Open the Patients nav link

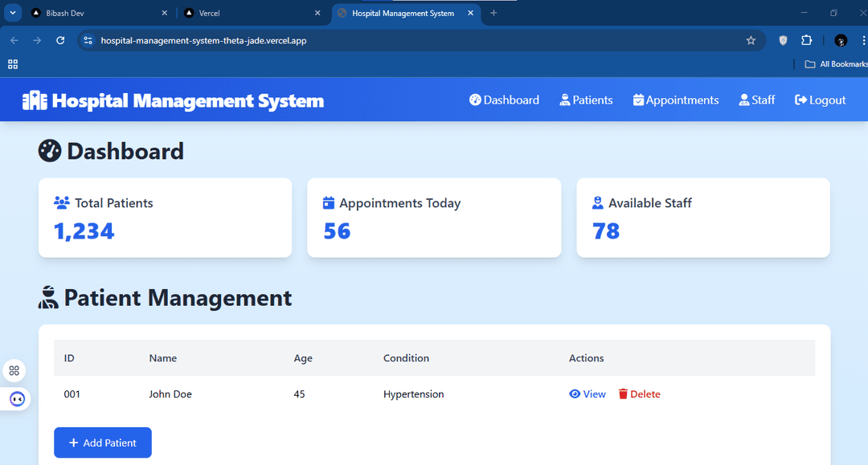(x=586, y=100)
